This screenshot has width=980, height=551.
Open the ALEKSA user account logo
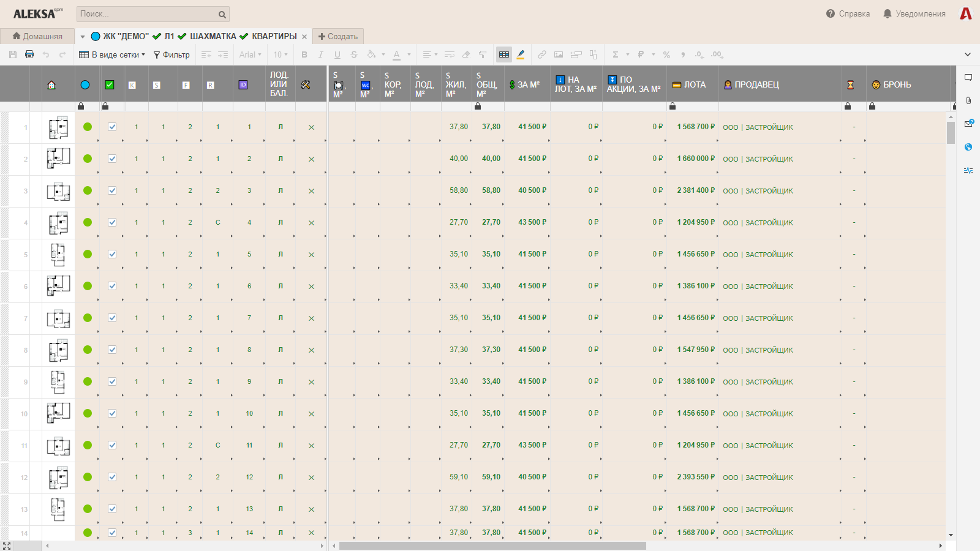(966, 13)
